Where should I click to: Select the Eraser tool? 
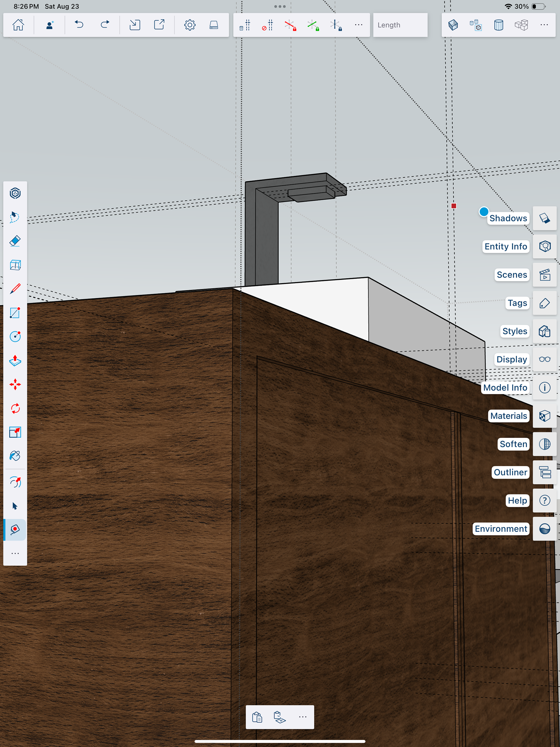15,241
